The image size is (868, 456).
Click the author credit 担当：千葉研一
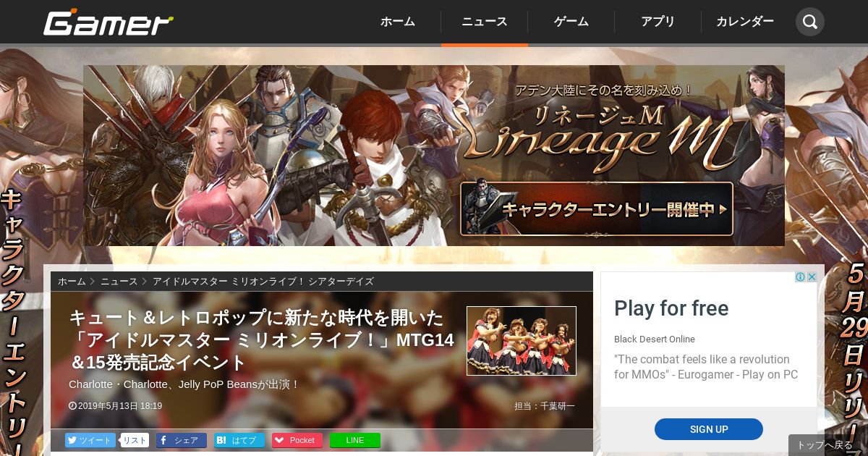pyautogui.click(x=545, y=406)
